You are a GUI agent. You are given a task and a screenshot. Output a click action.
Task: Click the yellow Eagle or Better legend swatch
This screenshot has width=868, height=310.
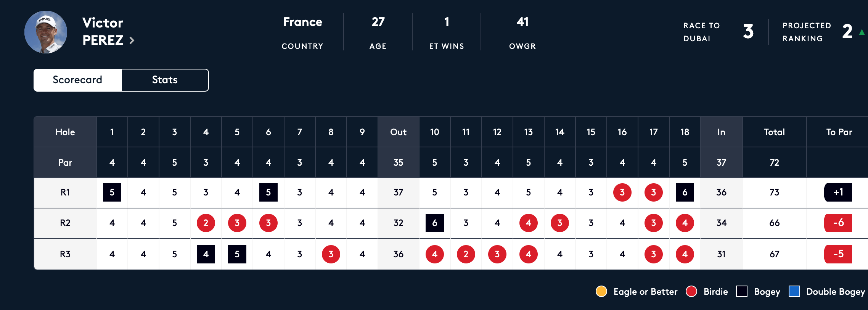pos(601,291)
